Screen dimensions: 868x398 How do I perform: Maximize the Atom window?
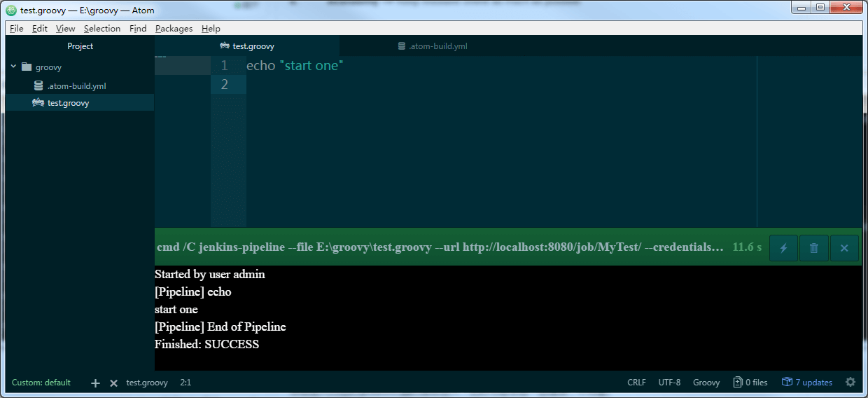pyautogui.click(x=820, y=8)
